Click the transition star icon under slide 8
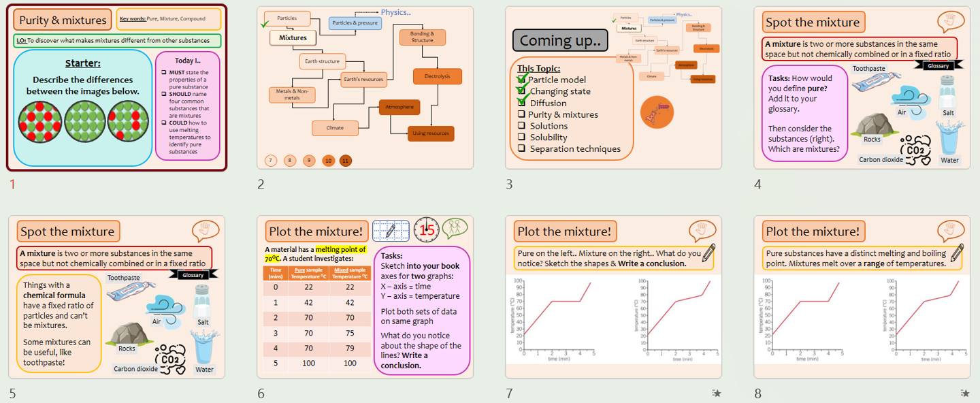 (x=965, y=393)
